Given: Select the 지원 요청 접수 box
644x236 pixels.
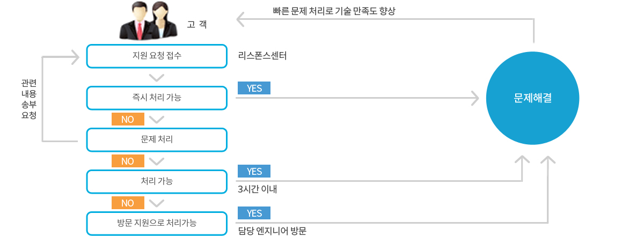Looking at the screenshot, I should pos(157,56).
